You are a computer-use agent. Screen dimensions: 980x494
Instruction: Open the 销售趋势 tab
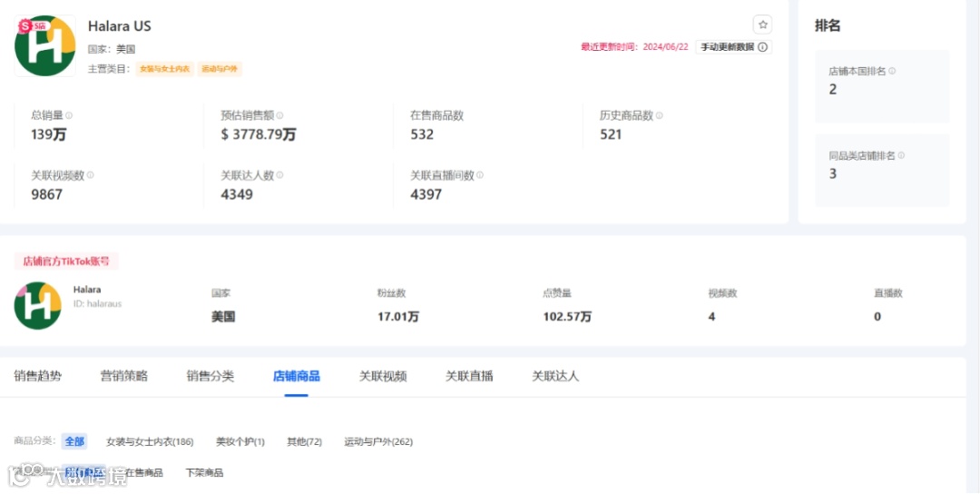coord(37,377)
